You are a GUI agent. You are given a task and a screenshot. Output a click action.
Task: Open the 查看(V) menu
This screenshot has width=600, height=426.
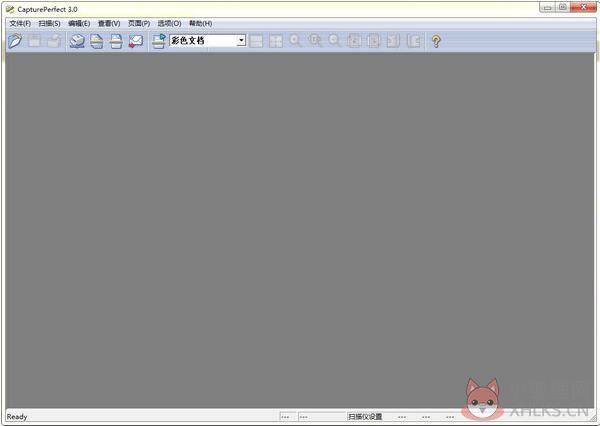point(109,24)
